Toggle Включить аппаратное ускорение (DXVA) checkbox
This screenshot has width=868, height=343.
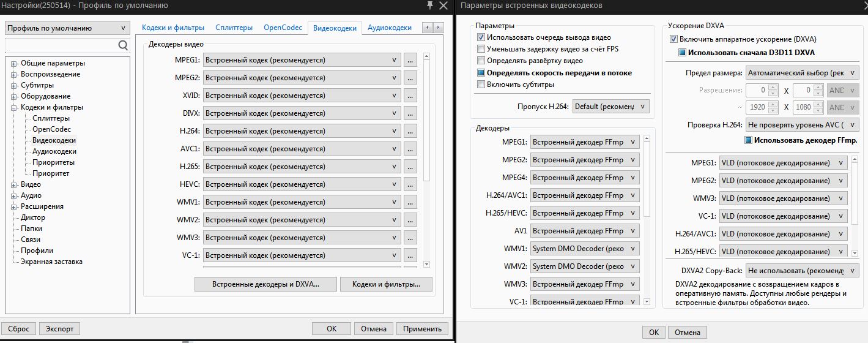click(x=674, y=39)
